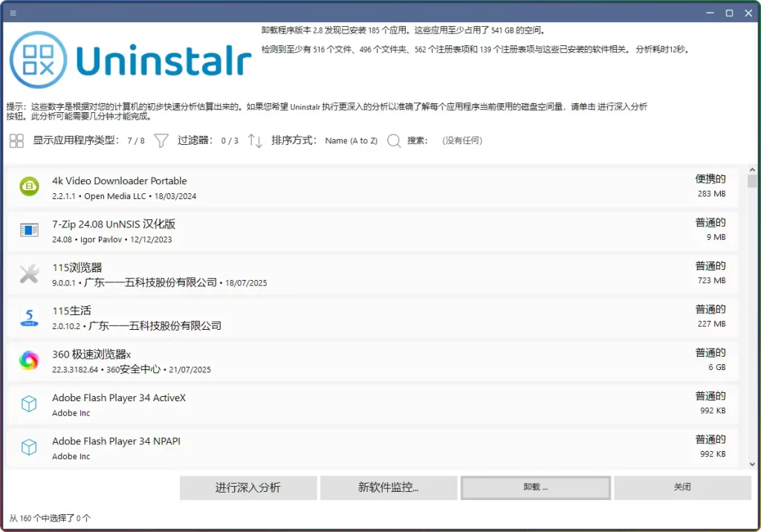Close the Uninstalr window
Viewport: 761px width, 532px height.
click(x=748, y=13)
